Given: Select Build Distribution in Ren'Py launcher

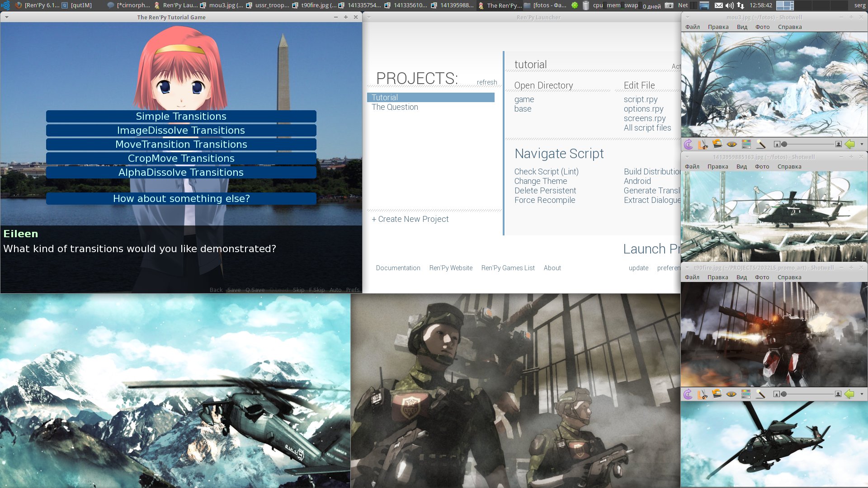Looking at the screenshot, I should (651, 172).
